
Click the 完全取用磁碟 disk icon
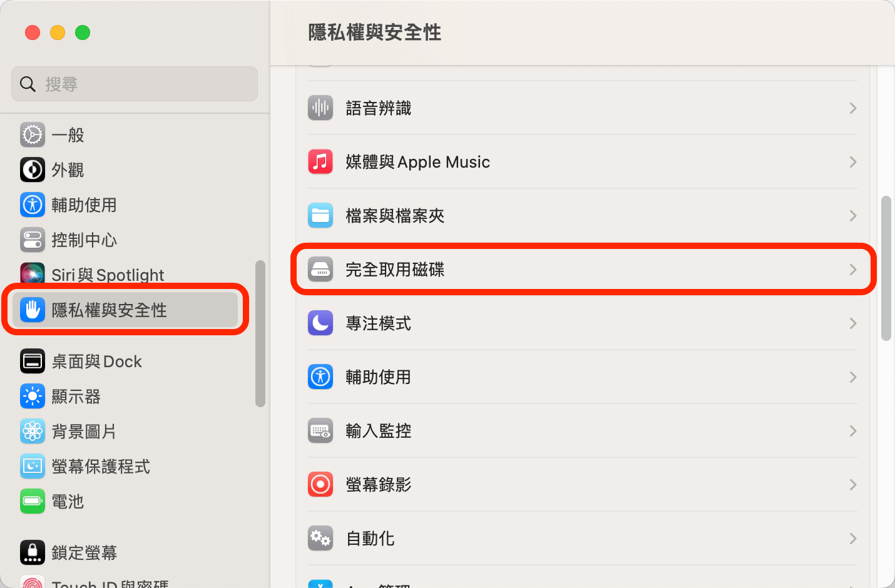tap(320, 269)
